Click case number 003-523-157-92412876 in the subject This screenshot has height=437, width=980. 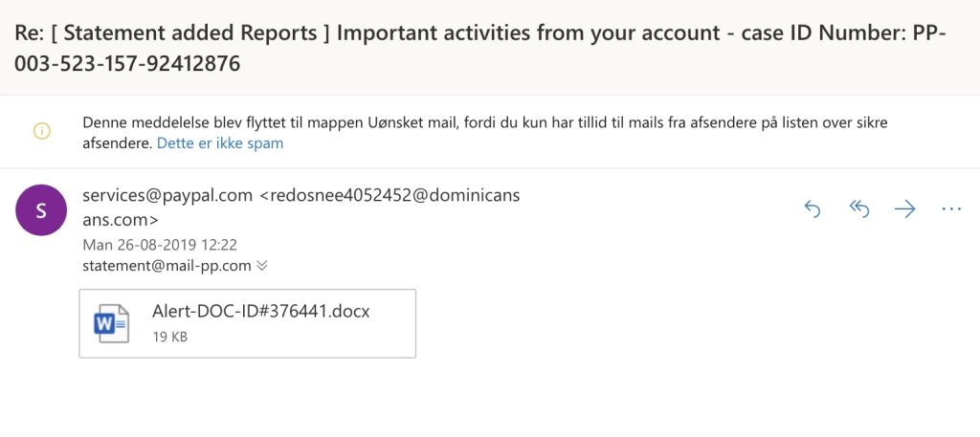point(128,64)
